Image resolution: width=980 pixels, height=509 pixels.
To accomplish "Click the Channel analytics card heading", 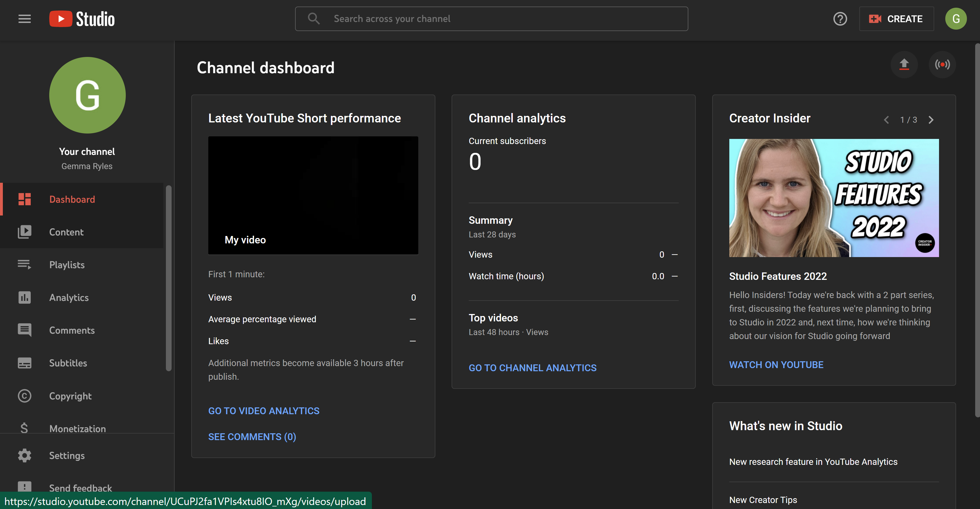I will [x=517, y=118].
